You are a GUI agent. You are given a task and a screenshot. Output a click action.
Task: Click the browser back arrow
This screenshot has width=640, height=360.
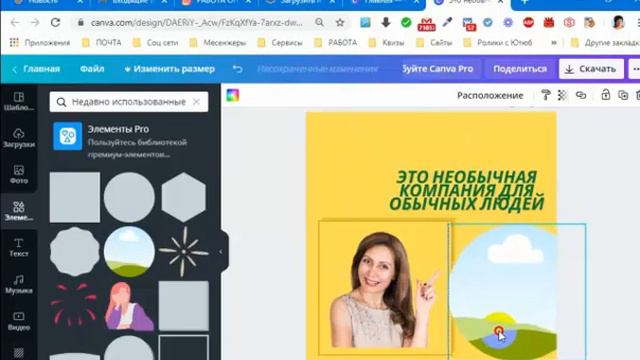click(x=15, y=23)
